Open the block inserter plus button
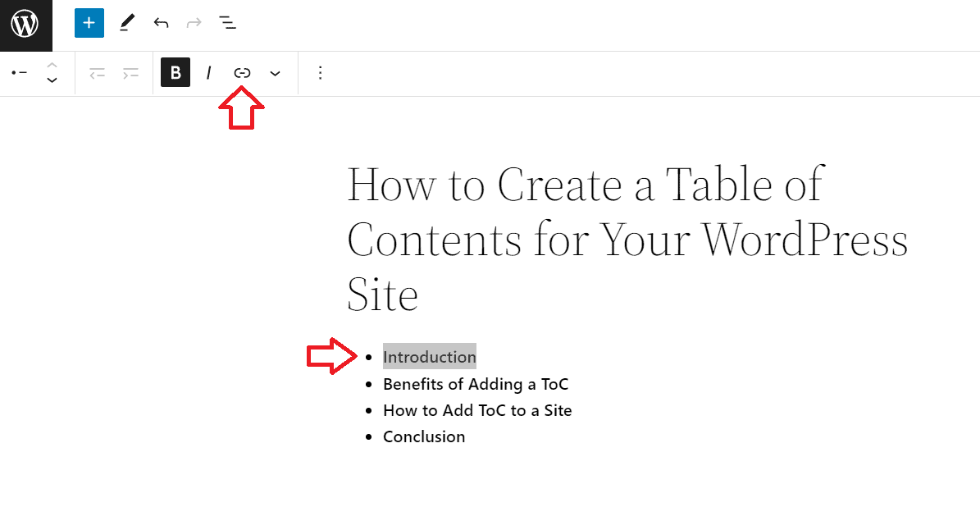This screenshot has width=980, height=530. 89,23
